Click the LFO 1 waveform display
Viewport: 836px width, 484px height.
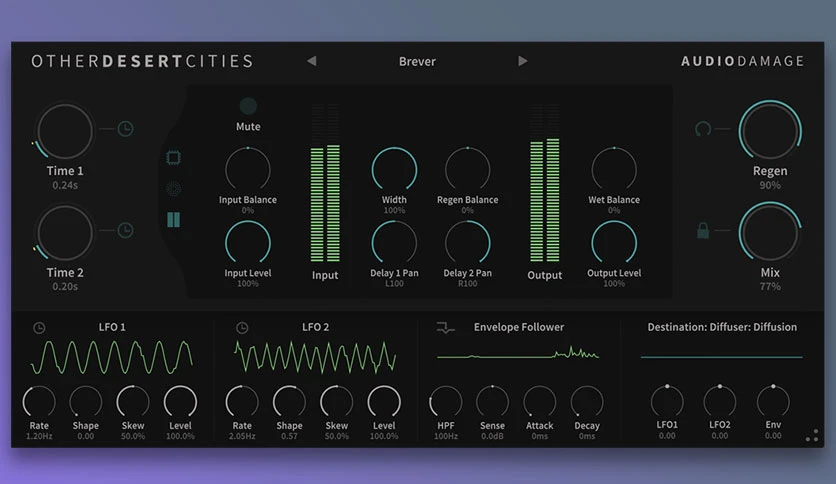point(112,357)
